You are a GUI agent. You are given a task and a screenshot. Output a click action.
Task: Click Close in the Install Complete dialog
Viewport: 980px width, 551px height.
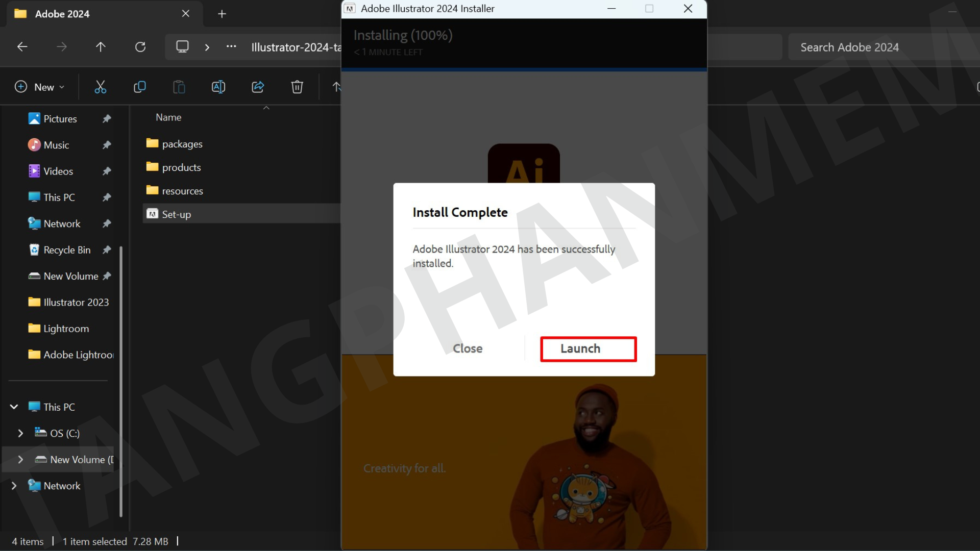[468, 348]
